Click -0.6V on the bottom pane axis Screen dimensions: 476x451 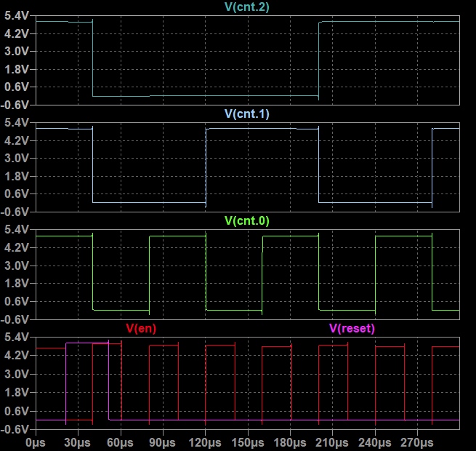point(16,429)
